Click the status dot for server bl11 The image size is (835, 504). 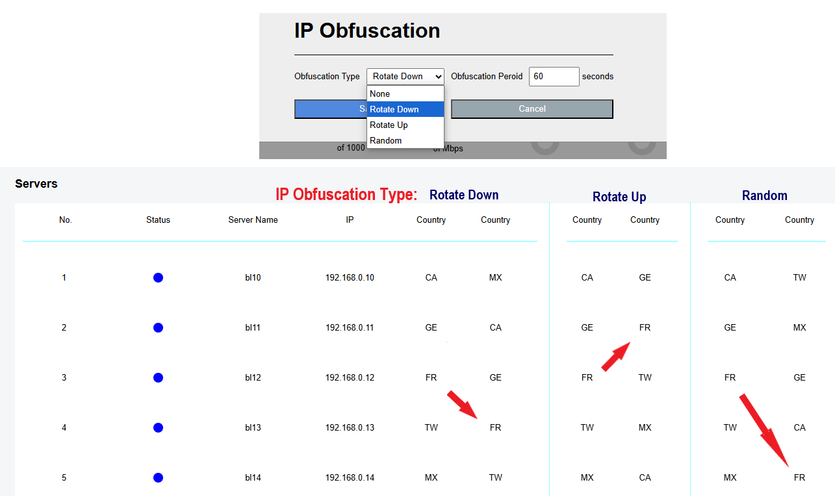click(158, 328)
